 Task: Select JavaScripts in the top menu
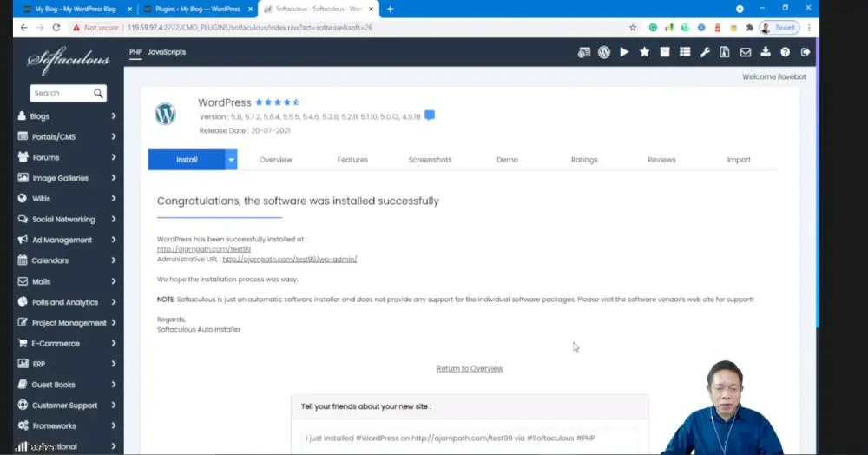click(x=167, y=52)
